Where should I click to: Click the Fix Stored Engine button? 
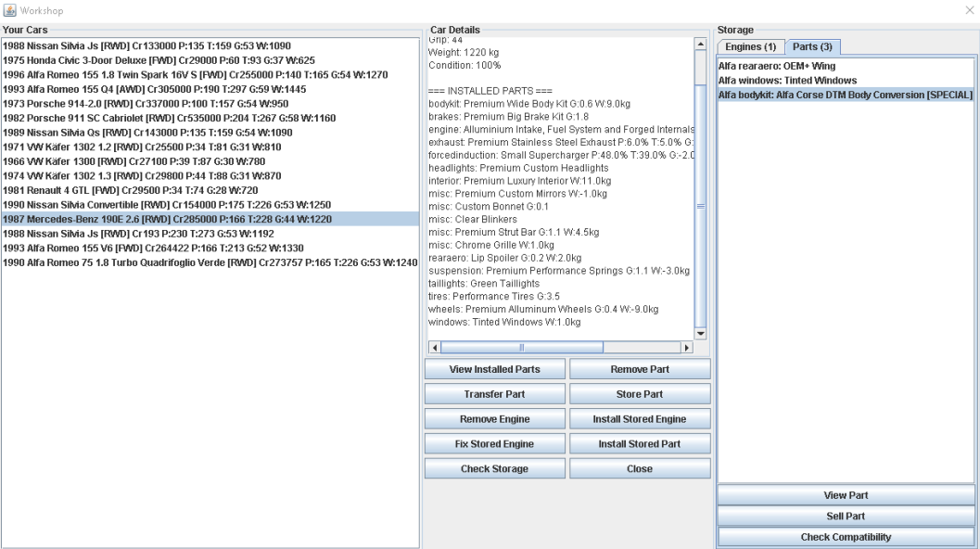point(494,444)
